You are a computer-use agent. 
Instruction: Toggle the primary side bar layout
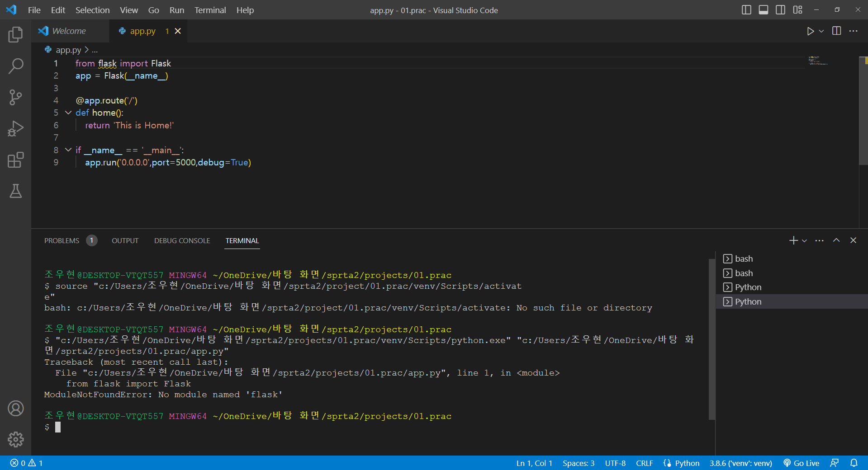click(x=746, y=10)
